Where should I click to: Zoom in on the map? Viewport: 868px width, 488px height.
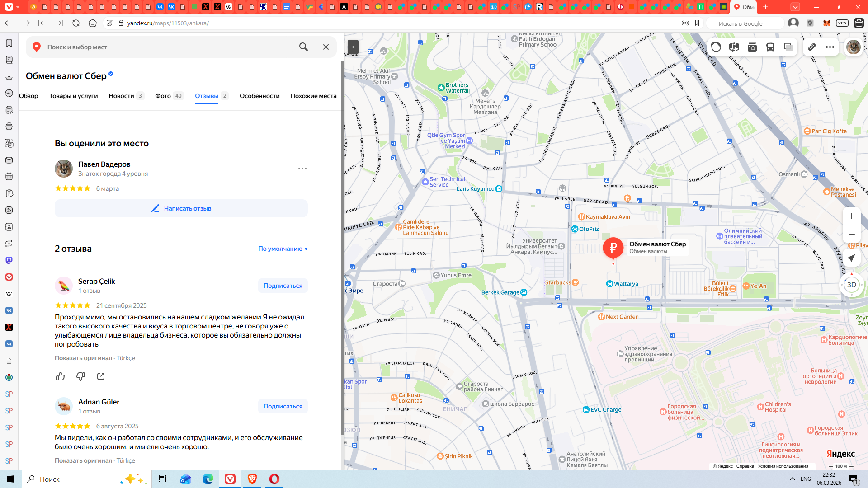[x=851, y=216]
